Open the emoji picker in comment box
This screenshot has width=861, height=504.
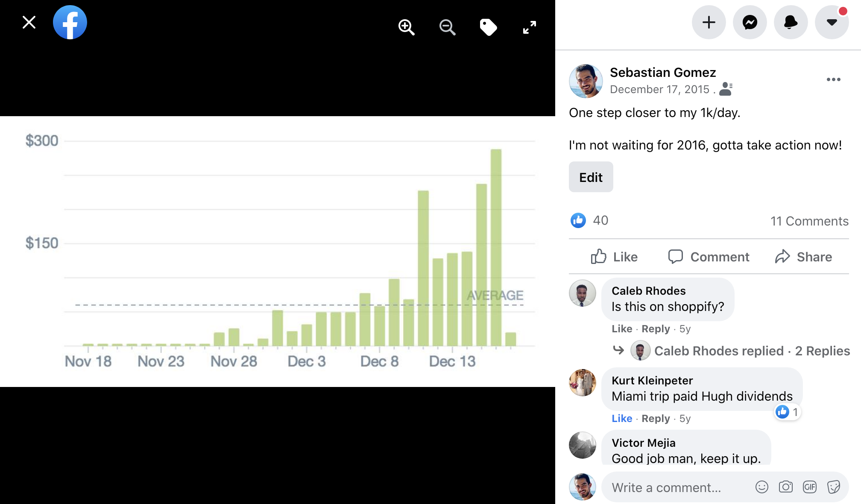tap(761, 487)
